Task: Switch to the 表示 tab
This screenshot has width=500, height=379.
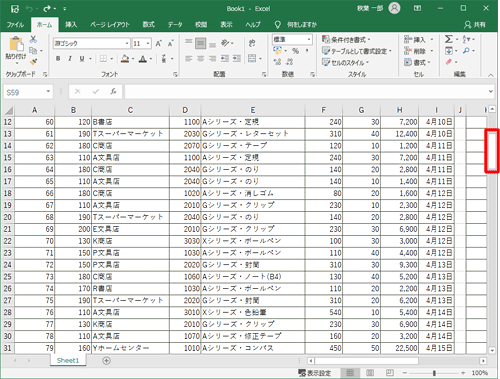Action: [226, 25]
